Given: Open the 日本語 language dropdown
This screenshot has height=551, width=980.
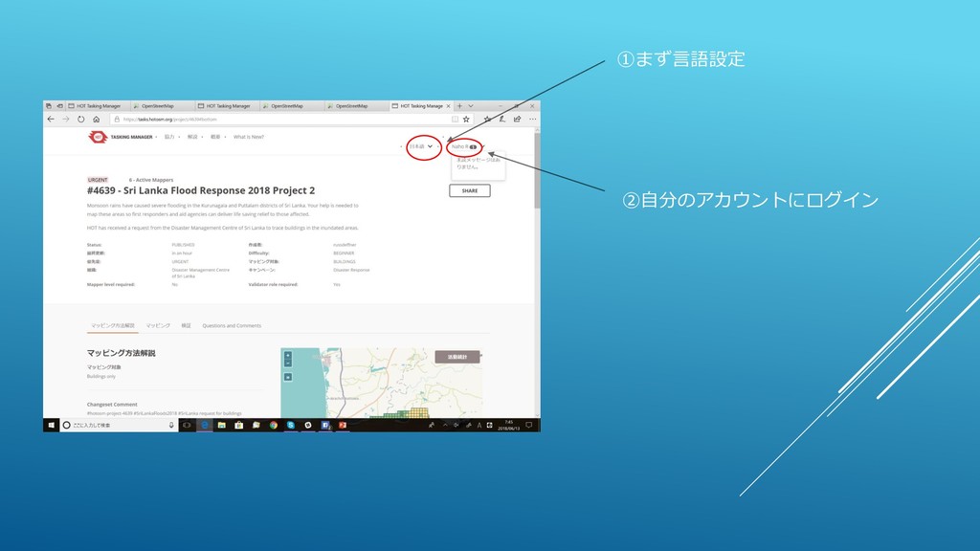Looking at the screenshot, I should pos(421,146).
